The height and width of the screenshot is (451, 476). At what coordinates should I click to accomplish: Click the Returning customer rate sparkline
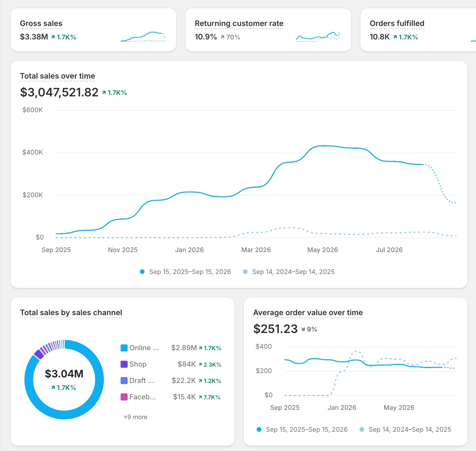(x=318, y=37)
